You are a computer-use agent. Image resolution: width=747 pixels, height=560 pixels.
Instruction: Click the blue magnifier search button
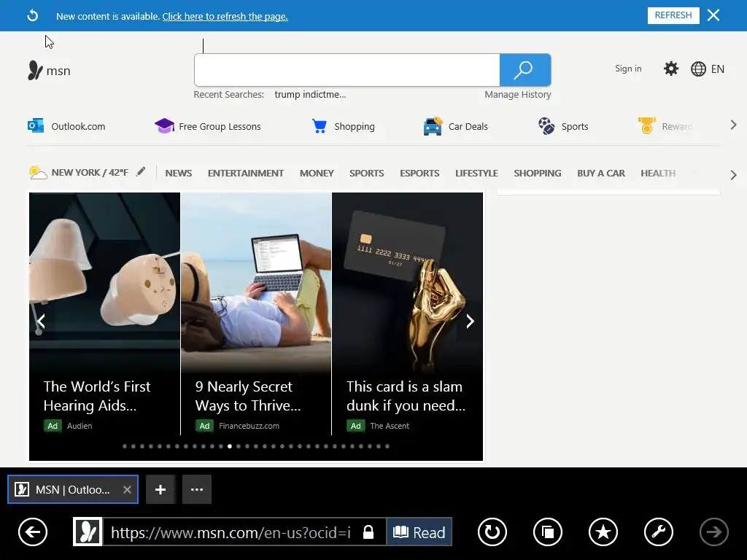pyautogui.click(x=525, y=70)
